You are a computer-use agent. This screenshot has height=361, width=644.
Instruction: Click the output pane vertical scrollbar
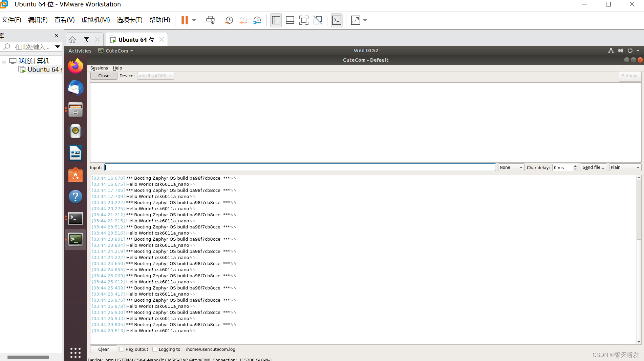639,260
